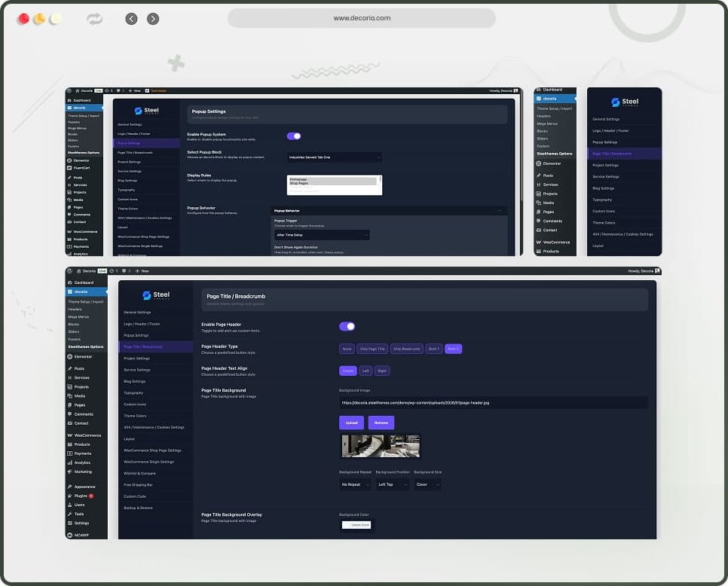Screen dimensions: 728x586
Task: Open the Background Color picker
Action: click(356, 525)
